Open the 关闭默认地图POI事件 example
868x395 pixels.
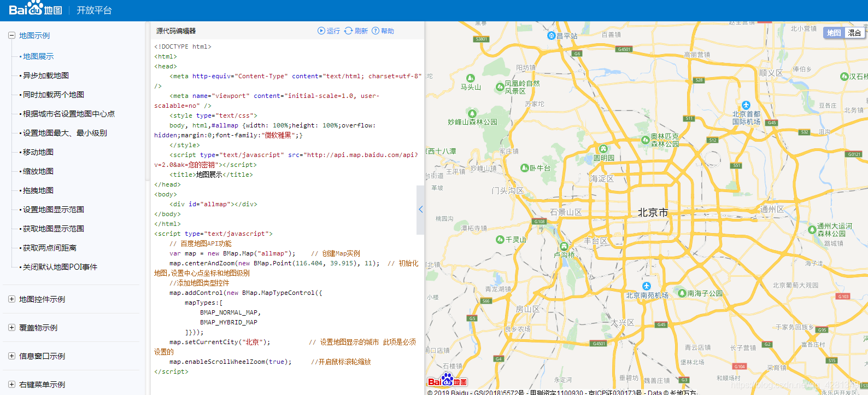pyautogui.click(x=60, y=267)
